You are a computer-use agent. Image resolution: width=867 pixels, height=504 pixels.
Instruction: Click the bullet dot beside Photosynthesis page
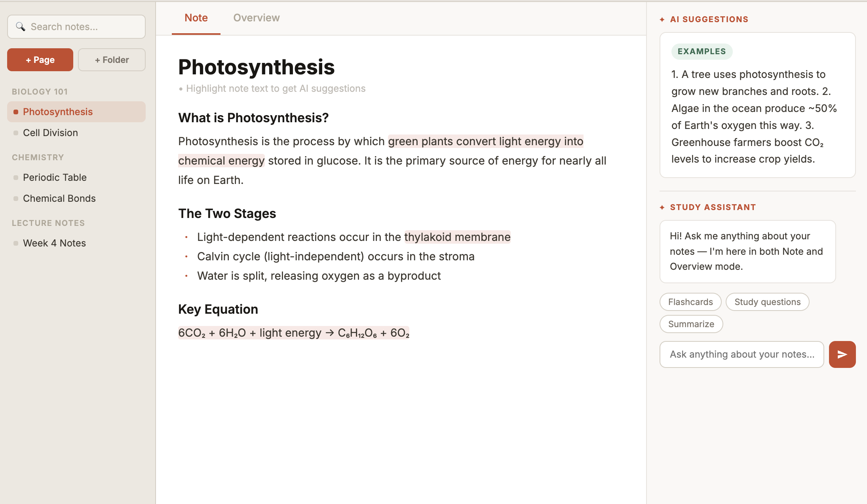click(x=16, y=112)
